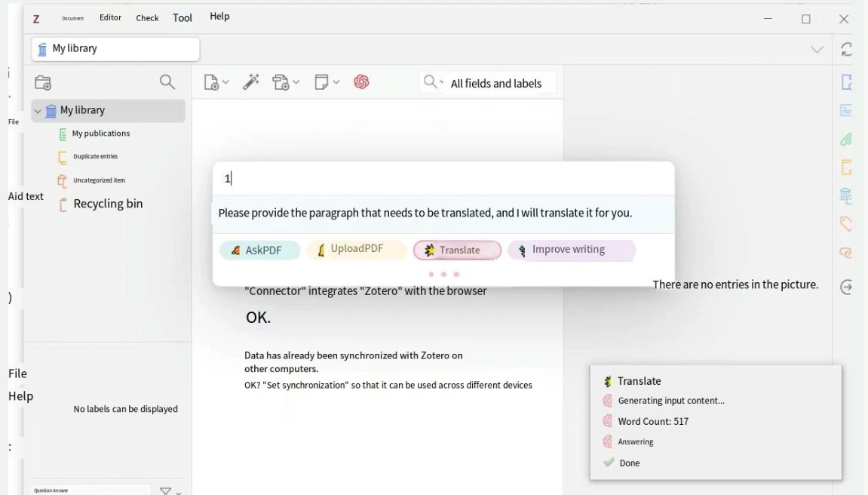The height and width of the screenshot is (495, 868).
Task: Select the AskPDF command pill
Action: click(x=259, y=249)
